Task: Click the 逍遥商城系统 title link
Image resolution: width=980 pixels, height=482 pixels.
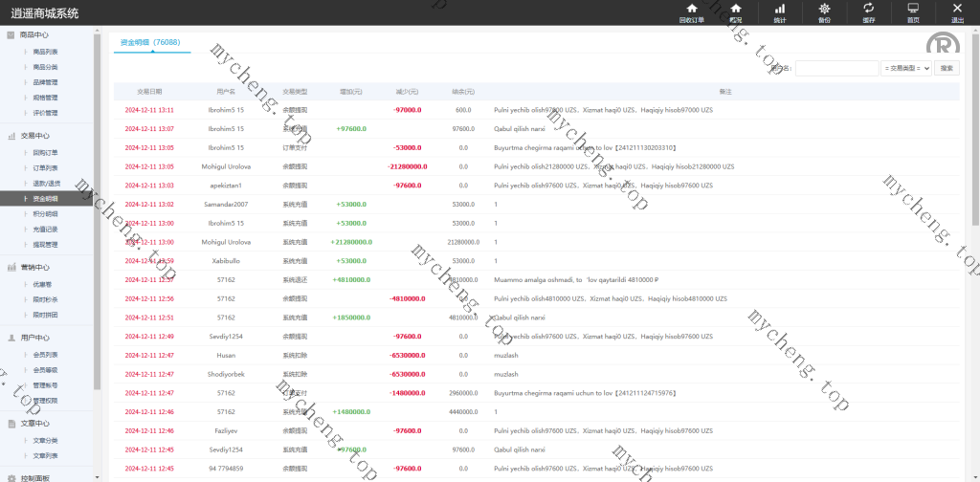Action: (45, 13)
